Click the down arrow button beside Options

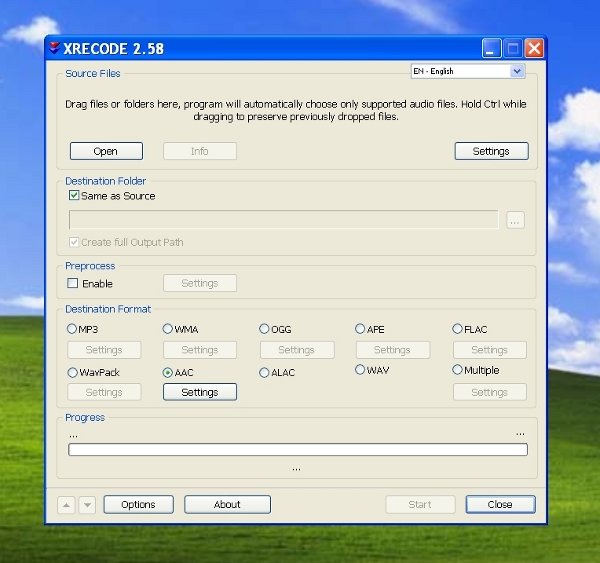coord(87,505)
